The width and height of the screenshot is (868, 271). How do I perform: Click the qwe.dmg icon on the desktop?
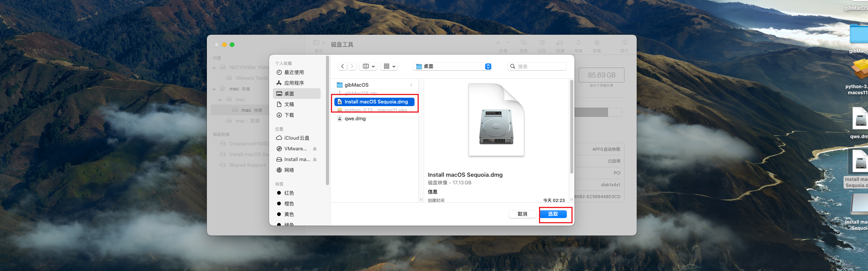860,118
